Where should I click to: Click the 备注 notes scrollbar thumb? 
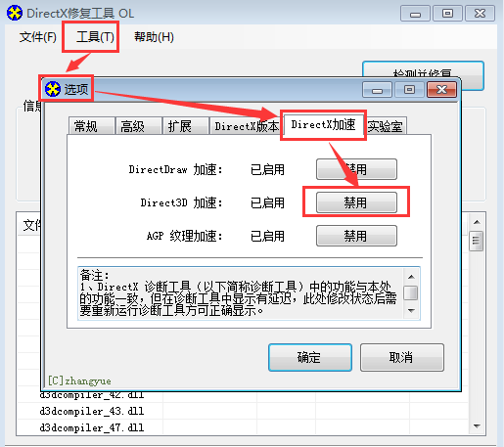click(411, 292)
